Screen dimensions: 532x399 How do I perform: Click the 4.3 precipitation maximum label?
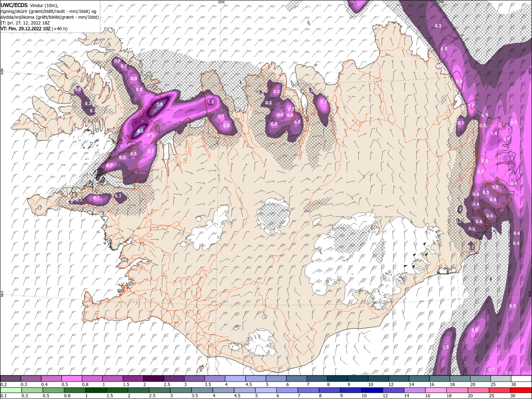[x=140, y=131]
